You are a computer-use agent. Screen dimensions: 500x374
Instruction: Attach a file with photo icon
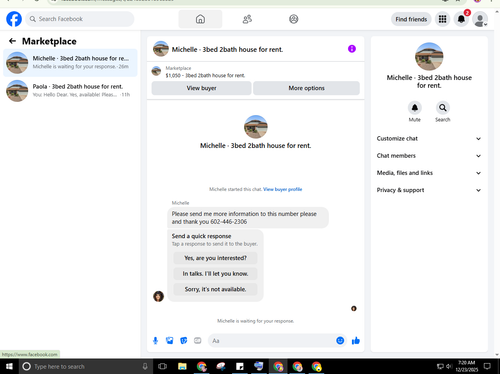[170, 341]
